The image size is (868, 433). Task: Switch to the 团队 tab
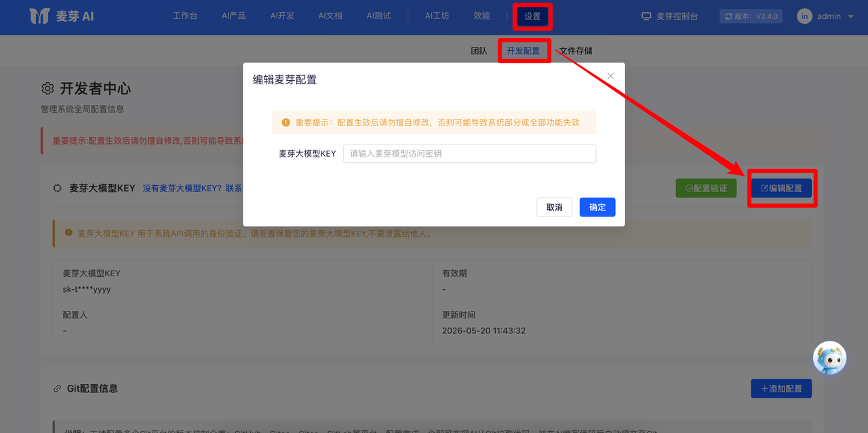point(479,51)
